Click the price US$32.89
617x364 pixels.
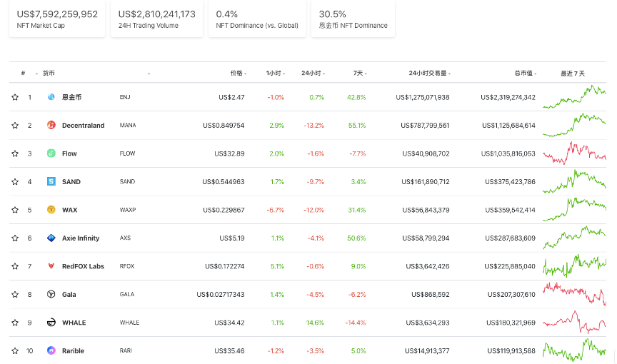click(x=229, y=153)
